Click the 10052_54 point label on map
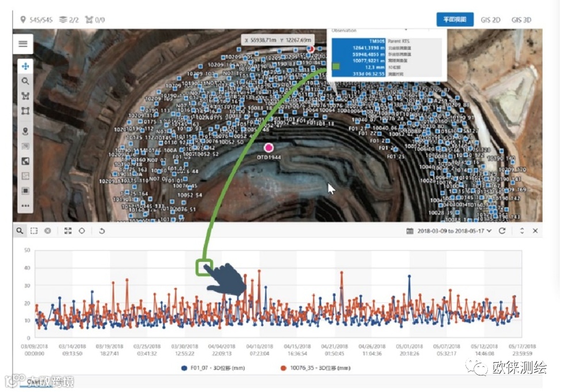 tap(189, 195)
